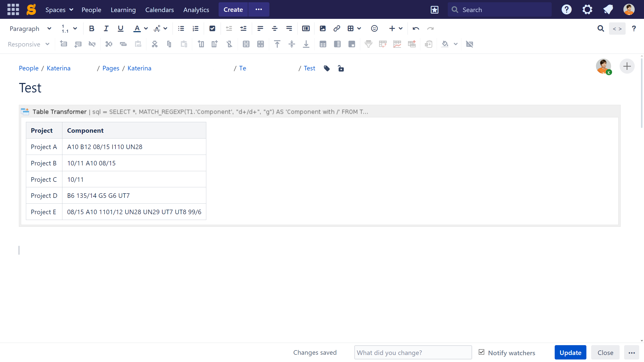Expand the Spaces menu
644x362 pixels.
tap(59, 10)
